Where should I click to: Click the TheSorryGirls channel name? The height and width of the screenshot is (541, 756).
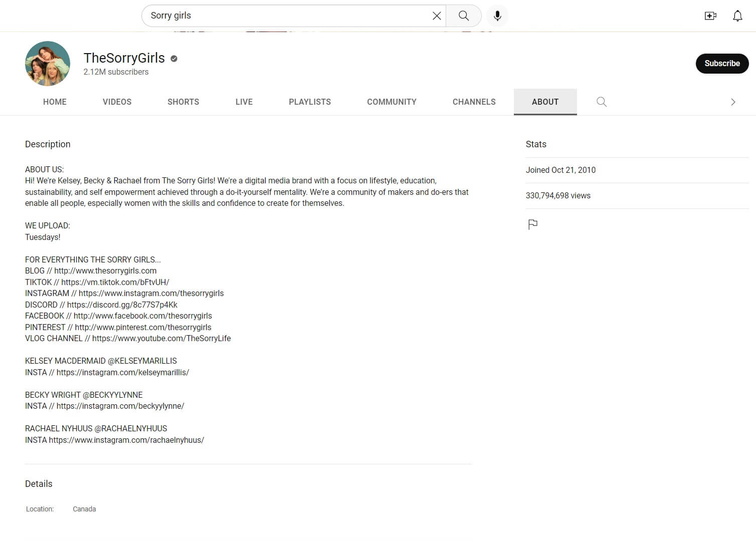(124, 58)
